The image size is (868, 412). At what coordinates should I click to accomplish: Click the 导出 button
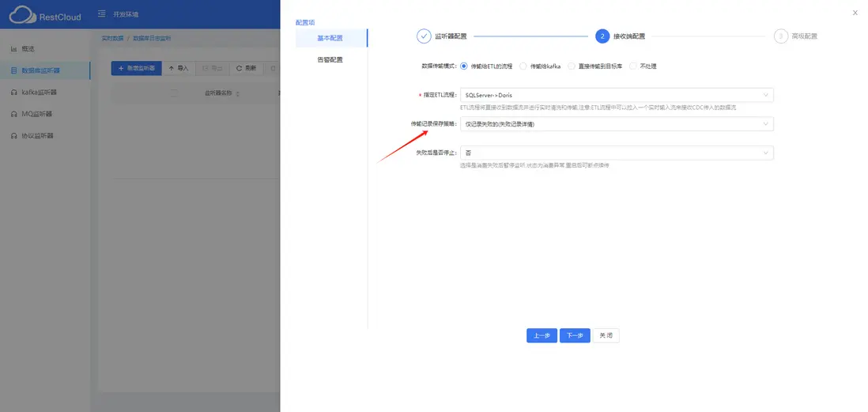(213, 68)
